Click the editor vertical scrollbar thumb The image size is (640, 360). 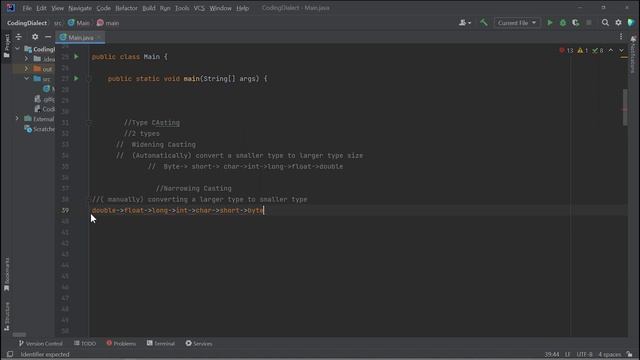tap(625, 108)
